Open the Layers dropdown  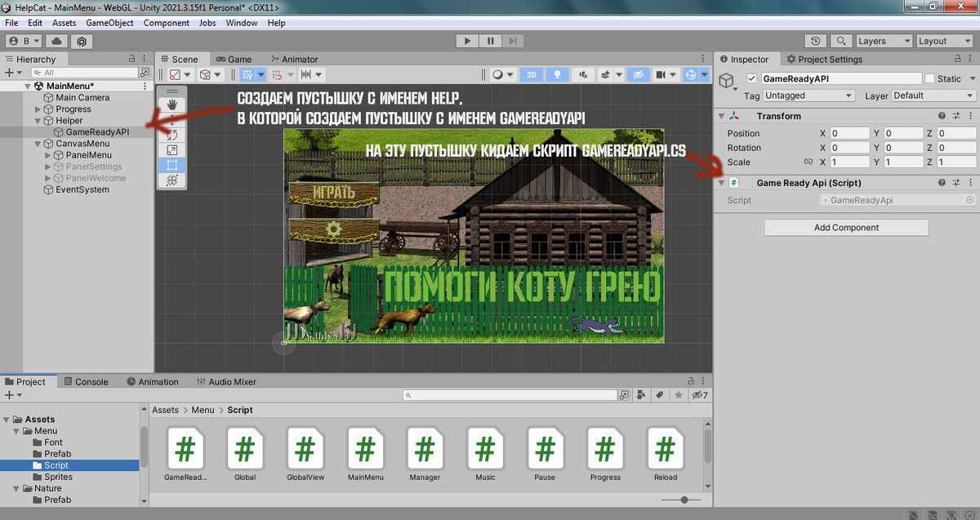884,41
